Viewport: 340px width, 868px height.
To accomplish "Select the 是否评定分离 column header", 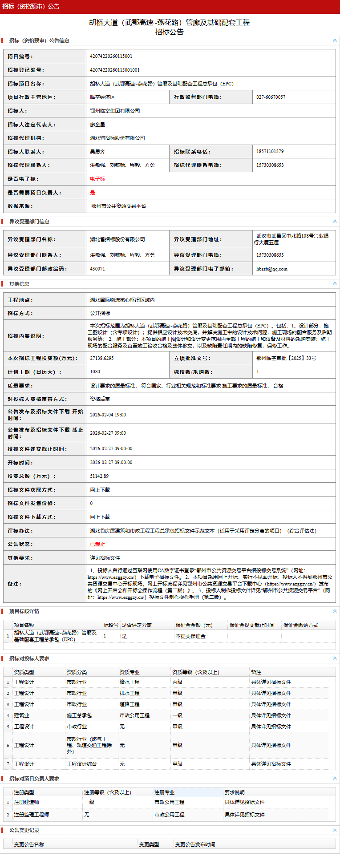I will pyautogui.click(x=137, y=625).
